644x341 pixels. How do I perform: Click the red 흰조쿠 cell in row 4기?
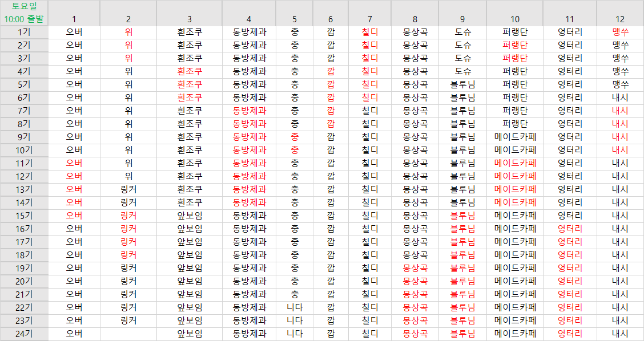pyautogui.click(x=190, y=71)
